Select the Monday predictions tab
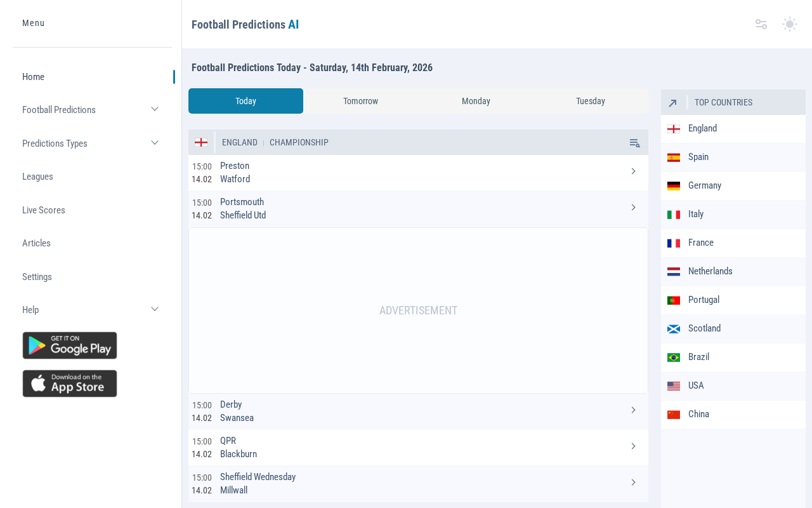The width and height of the screenshot is (812, 508). tap(476, 101)
